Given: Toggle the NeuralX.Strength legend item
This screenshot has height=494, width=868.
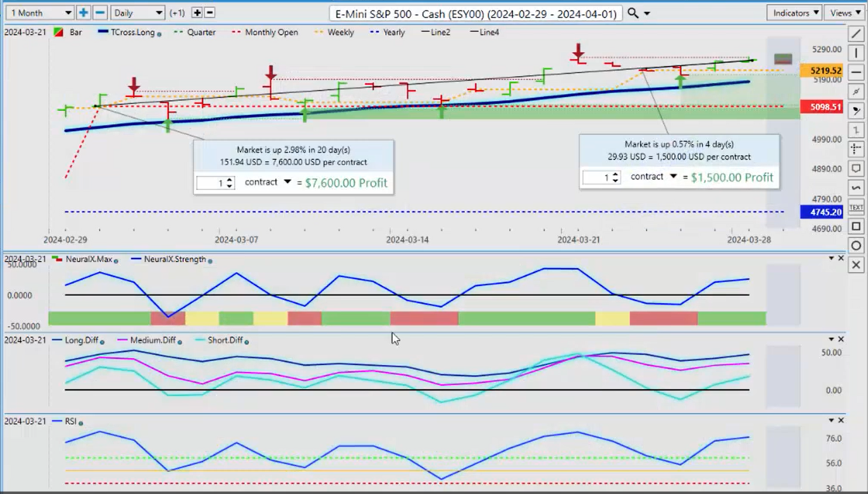Looking at the screenshot, I should click(171, 260).
